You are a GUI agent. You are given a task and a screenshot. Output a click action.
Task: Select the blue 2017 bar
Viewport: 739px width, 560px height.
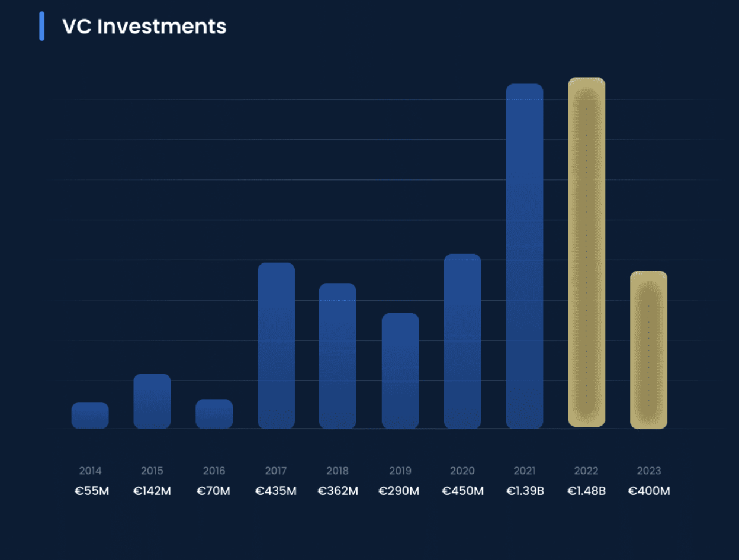(x=276, y=345)
